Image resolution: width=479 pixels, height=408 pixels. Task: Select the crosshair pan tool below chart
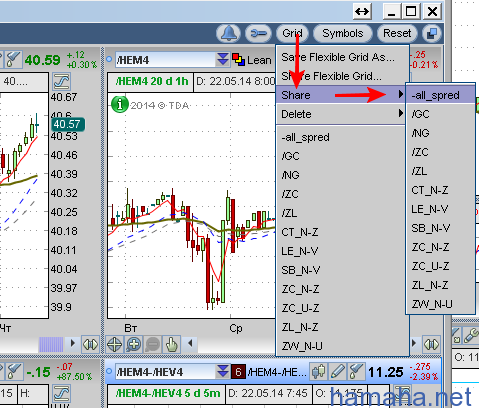point(115,344)
